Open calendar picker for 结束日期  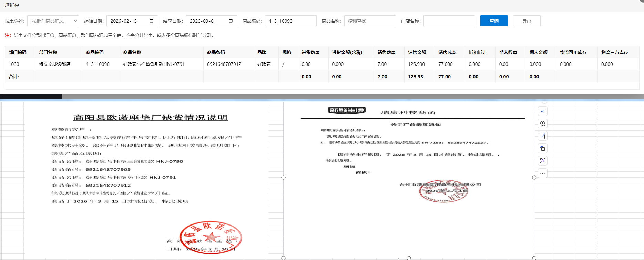coord(231,21)
